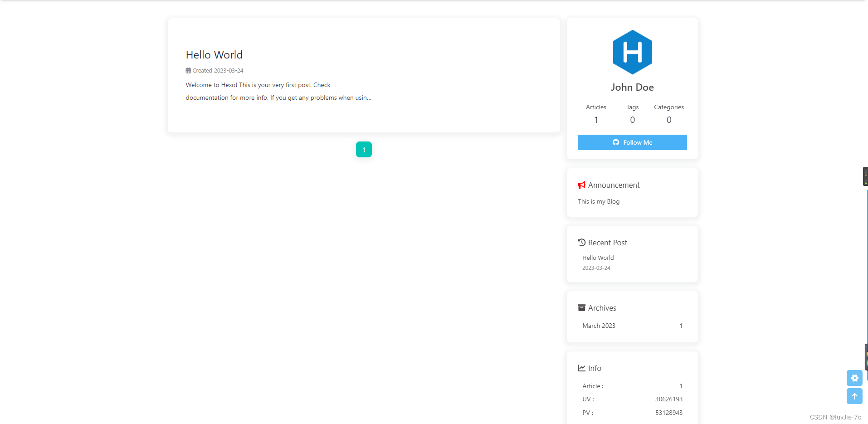
Task: Click the hexagonal Hexo avatar logo
Action: (632, 52)
